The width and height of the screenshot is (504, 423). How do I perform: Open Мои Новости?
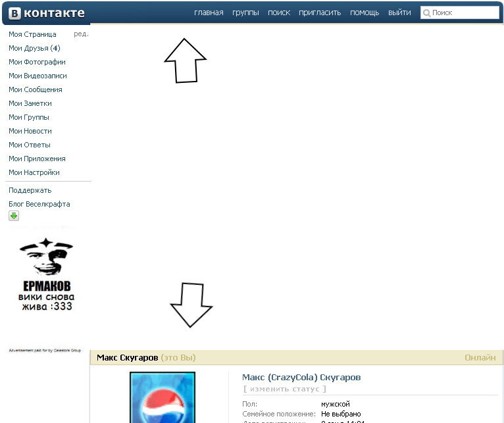pyautogui.click(x=30, y=131)
